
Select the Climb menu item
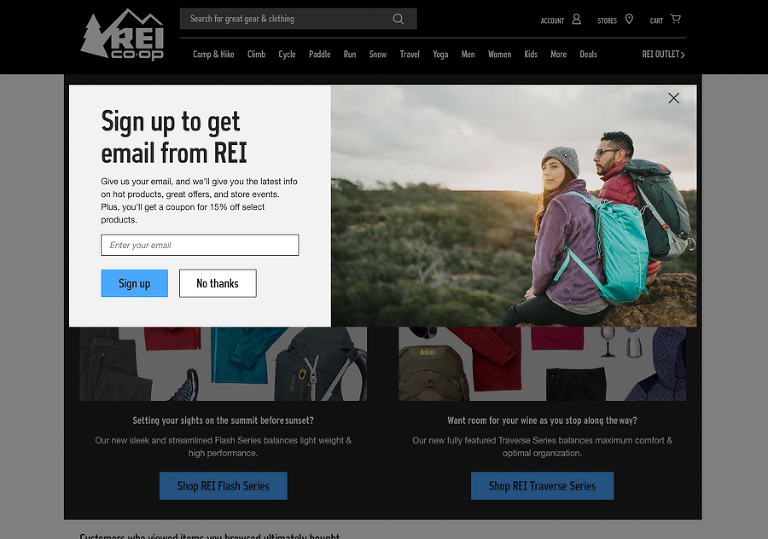[256, 54]
